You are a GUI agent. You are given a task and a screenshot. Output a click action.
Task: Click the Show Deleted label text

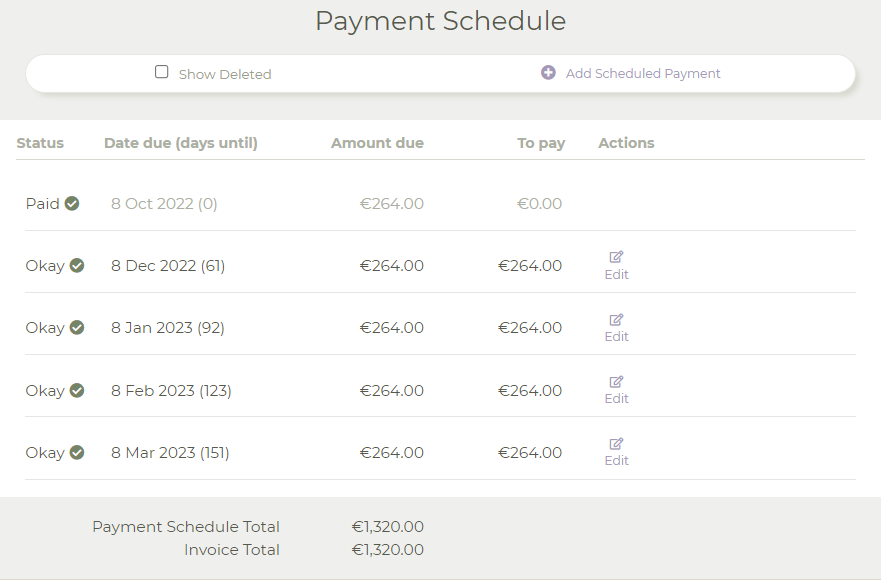[225, 74]
